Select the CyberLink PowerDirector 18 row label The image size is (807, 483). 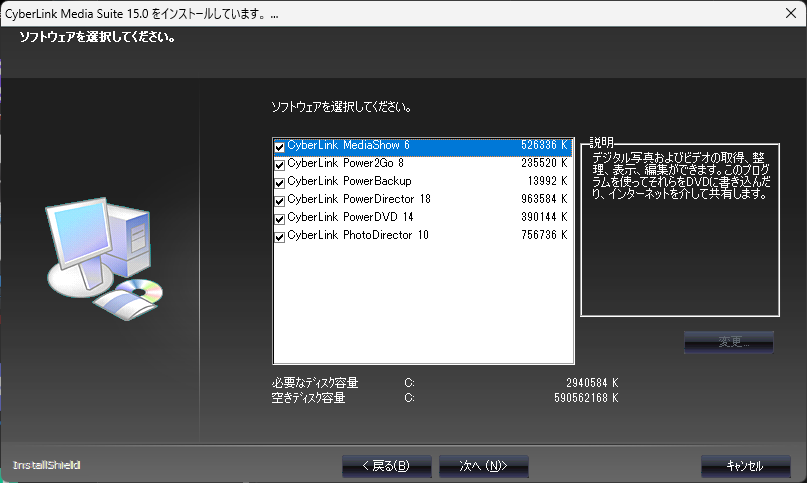coord(359,199)
